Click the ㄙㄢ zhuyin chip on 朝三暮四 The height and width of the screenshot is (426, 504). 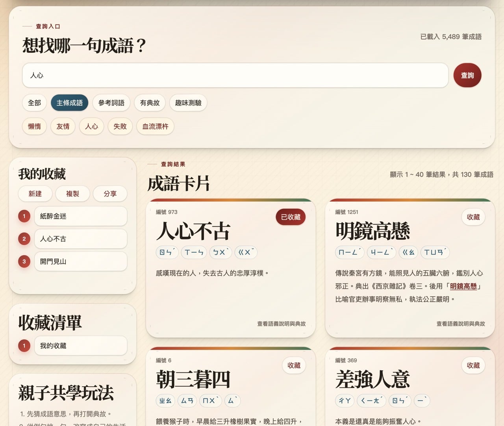[187, 401]
